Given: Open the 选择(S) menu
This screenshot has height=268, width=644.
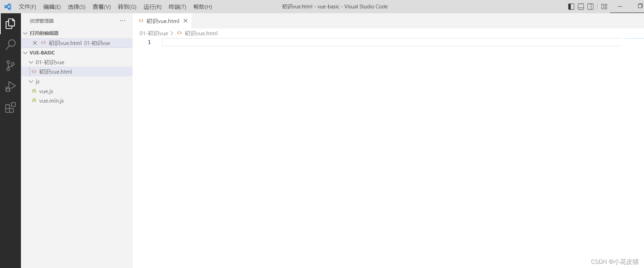Looking at the screenshot, I should click(77, 7).
